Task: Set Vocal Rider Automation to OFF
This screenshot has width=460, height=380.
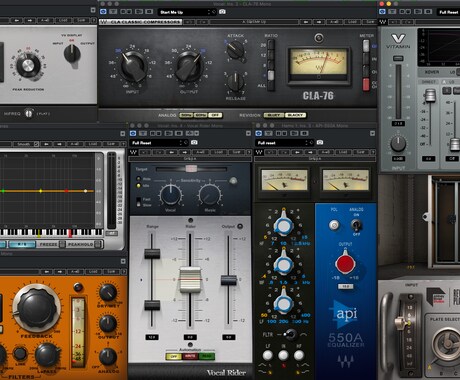Action: coord(174,356)
